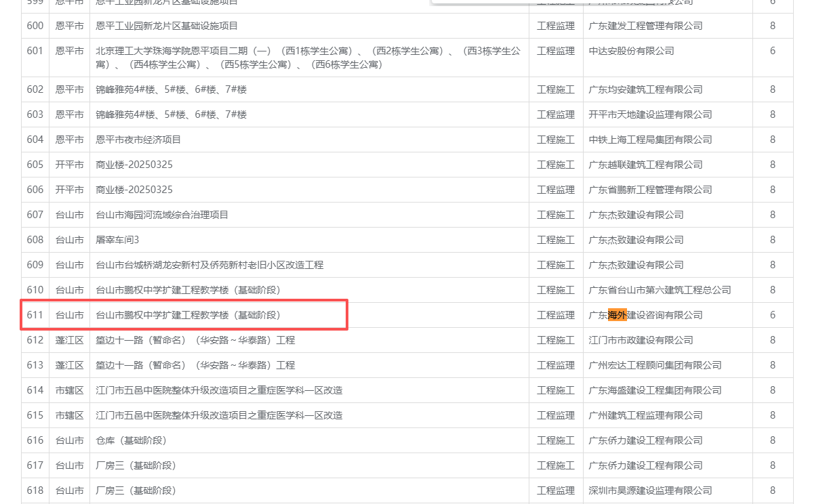Image resolution: width=829 pixels, height=504 pixels.
Task: Select the 屠宰车间3 project cell
Action: tap(113, 240)
